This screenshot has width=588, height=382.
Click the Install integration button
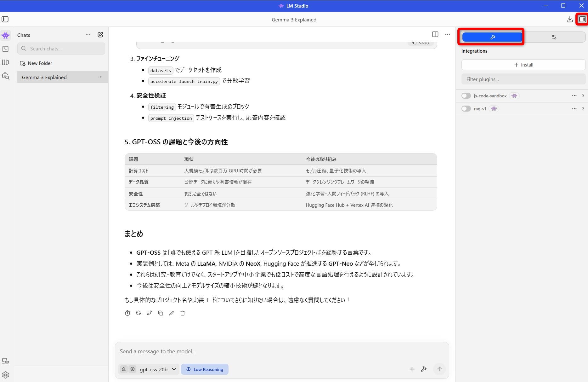point(523,65)
